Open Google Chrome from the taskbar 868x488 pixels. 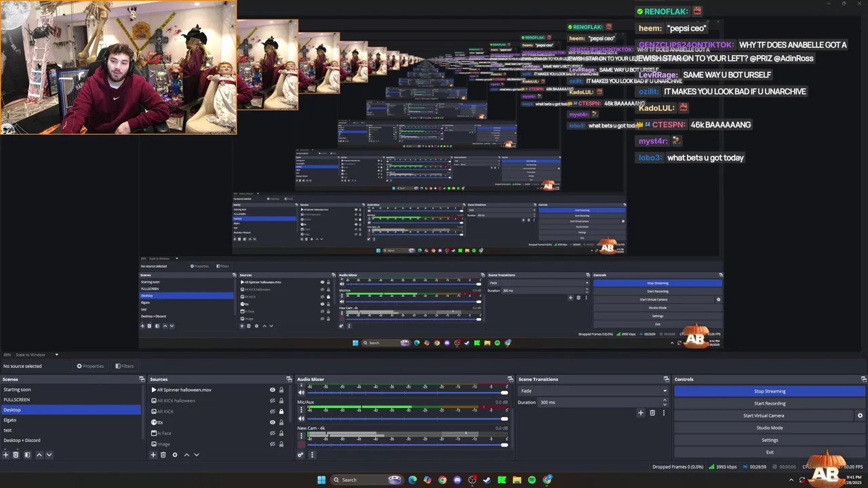click(442, 480)
